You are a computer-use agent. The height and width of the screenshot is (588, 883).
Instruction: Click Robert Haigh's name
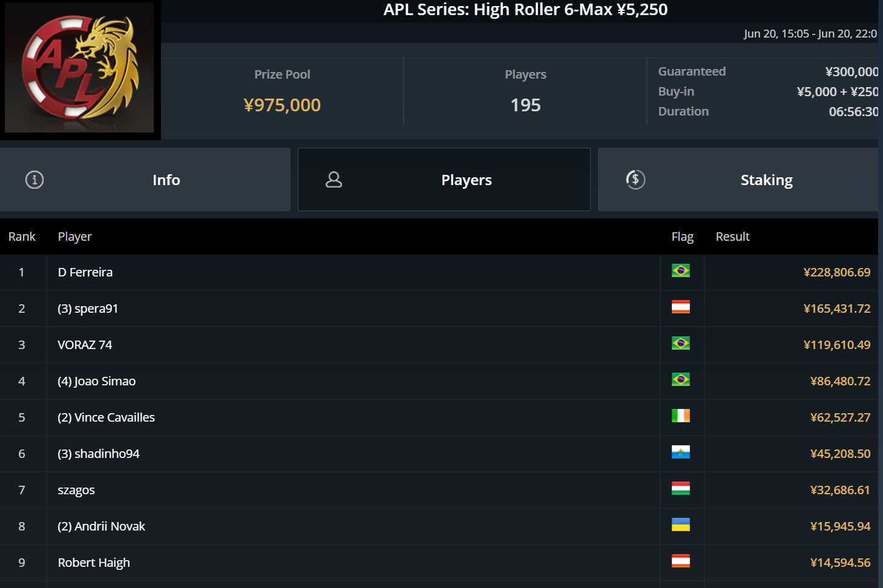[94, 563]
